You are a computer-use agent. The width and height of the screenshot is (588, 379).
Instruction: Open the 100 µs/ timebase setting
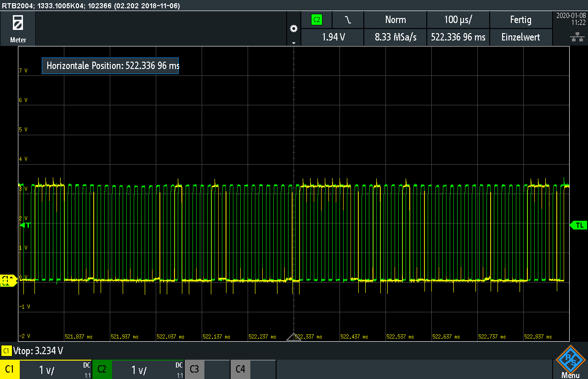coord(458,20)
